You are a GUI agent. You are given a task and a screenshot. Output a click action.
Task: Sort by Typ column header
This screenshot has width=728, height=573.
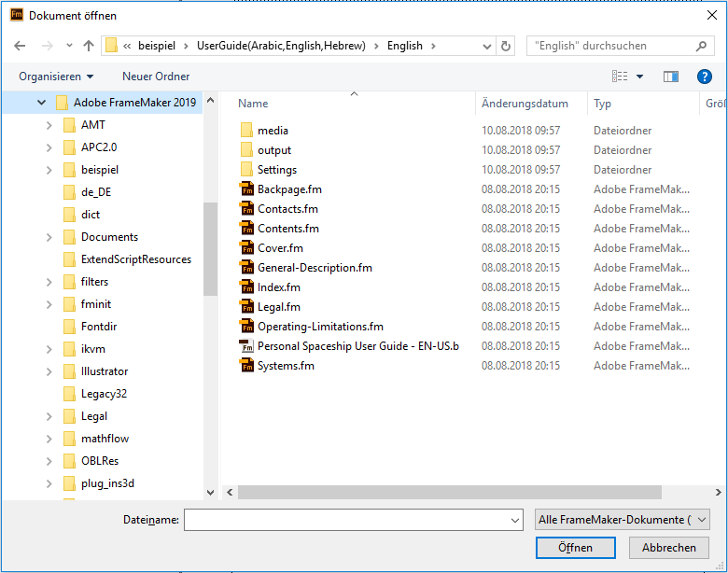click(x=602, y=103)
